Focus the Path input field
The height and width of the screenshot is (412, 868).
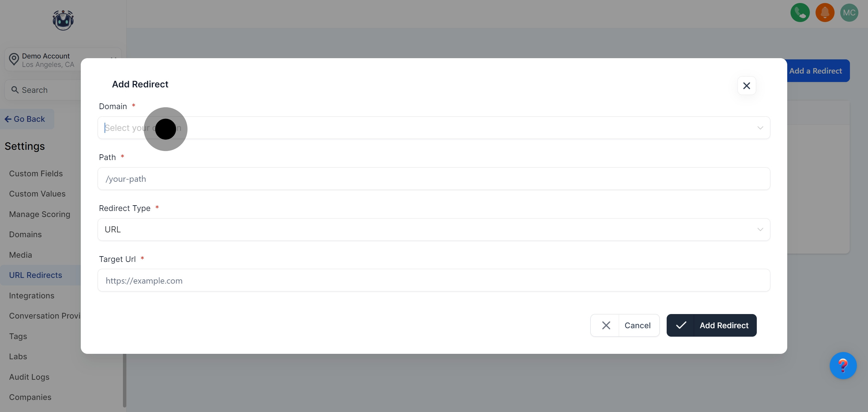(434, 179)
